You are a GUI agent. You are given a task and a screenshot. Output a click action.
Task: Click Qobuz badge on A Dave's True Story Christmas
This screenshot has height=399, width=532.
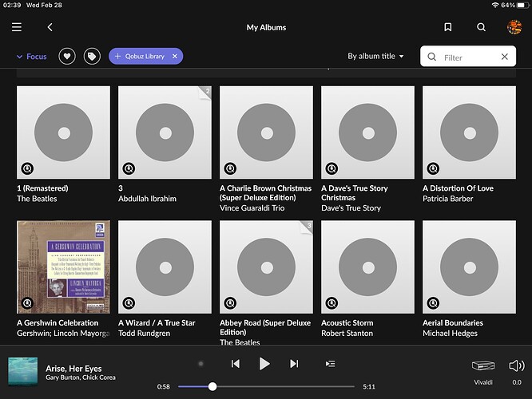[332, 168]
